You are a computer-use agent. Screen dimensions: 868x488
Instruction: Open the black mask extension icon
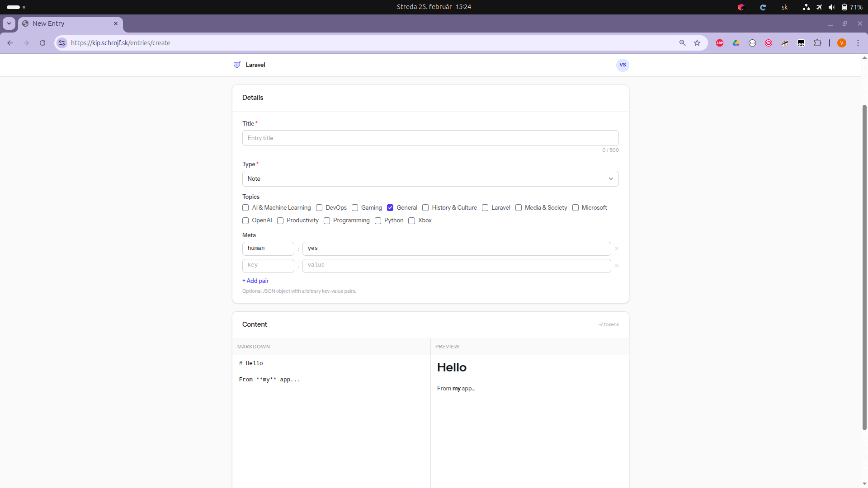point(801,43)
